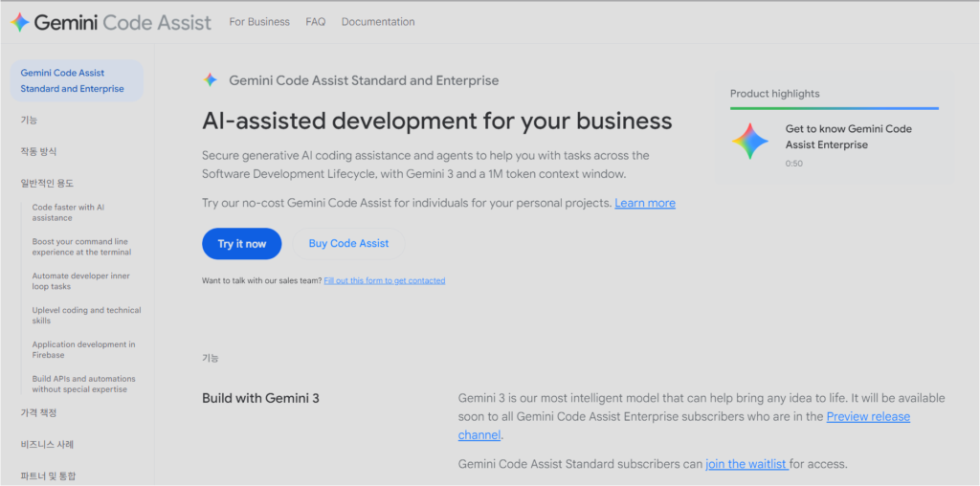The width and height of the screenshot is (980, 486).
Task: Click the join the waitlist link
Action: [746, 465]
